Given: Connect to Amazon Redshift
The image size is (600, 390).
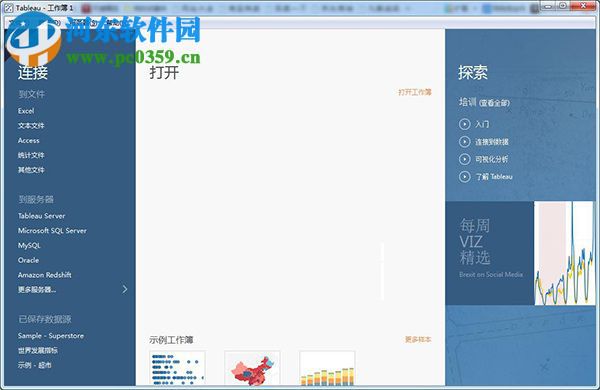Looking at the screenshot, I should (x=44, y=275).
